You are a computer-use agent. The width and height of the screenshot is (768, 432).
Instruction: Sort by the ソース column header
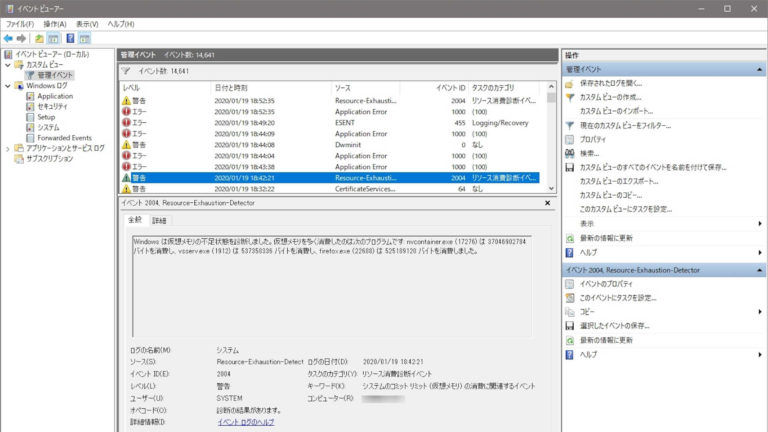(x=365, y=88)
